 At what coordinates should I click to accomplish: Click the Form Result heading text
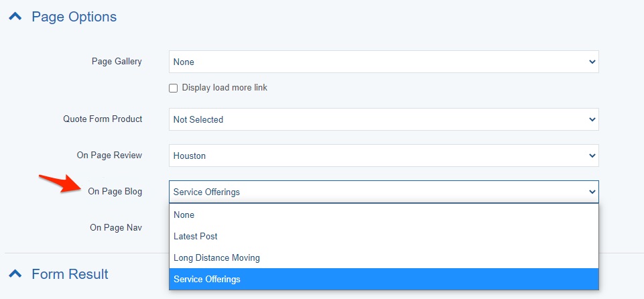[x=70, y=274]
